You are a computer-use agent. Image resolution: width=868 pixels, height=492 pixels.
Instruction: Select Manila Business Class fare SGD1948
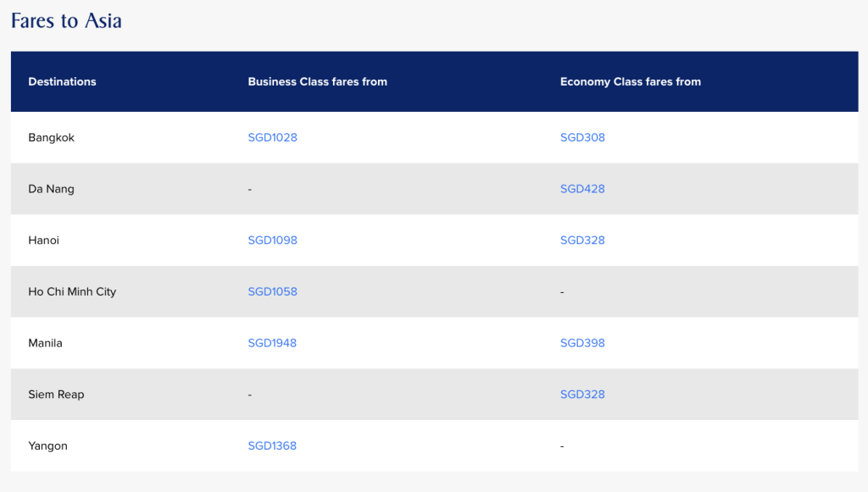point(272,343)
